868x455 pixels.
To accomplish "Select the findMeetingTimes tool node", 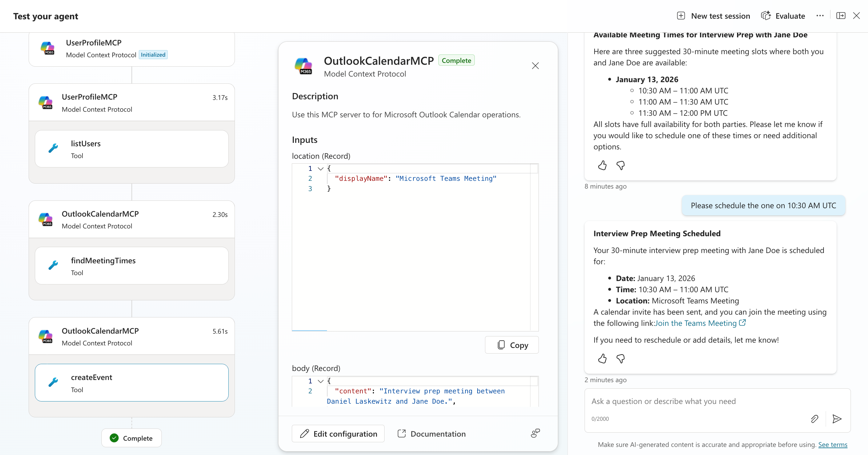I will (x=131, y=265).
